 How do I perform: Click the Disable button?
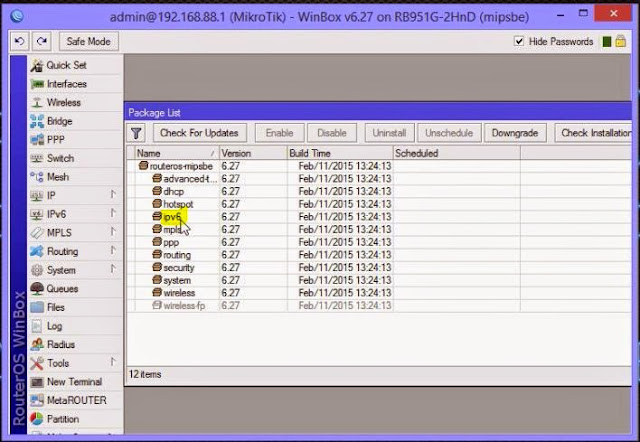click(x=332, y=133)
